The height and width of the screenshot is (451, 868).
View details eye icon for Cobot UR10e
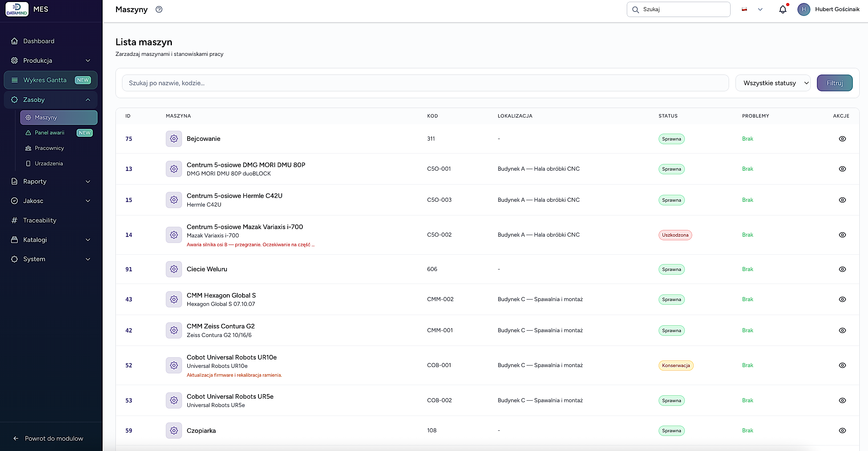coord(842,365)
